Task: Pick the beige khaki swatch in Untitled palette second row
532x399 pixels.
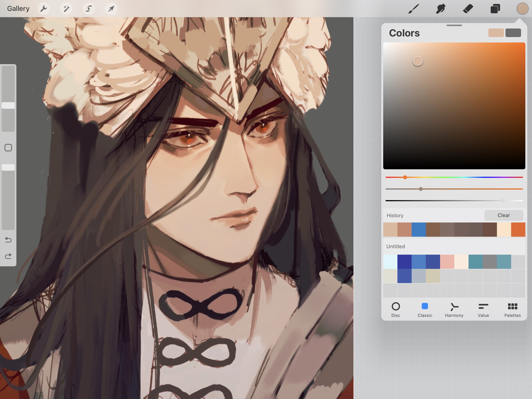Action: tap(433, 276)
